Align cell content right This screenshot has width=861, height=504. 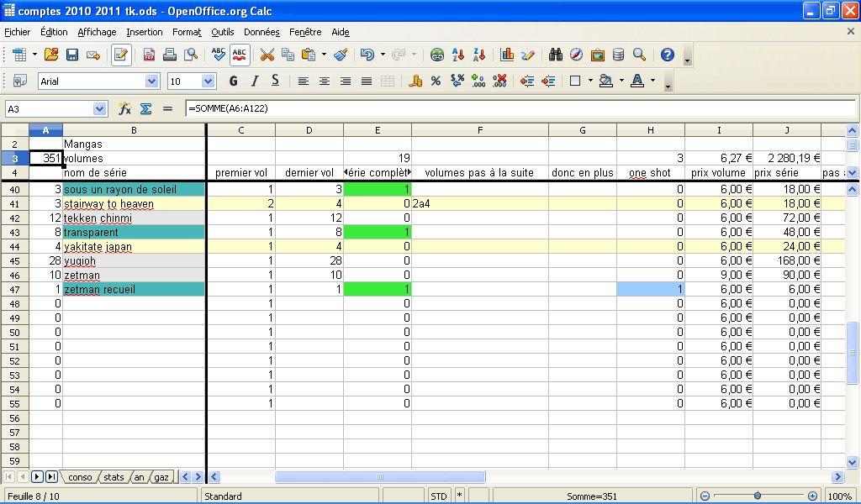pos(346,81)
